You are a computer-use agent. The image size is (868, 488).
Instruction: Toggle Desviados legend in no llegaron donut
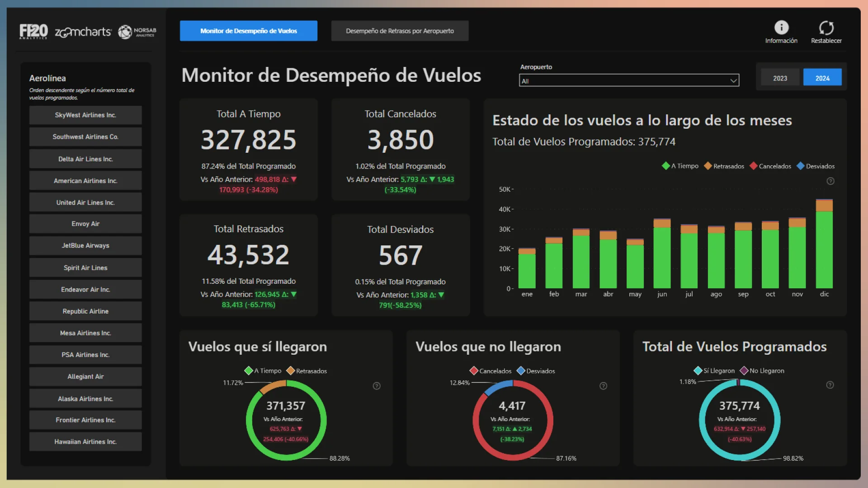tap(536, 371)
